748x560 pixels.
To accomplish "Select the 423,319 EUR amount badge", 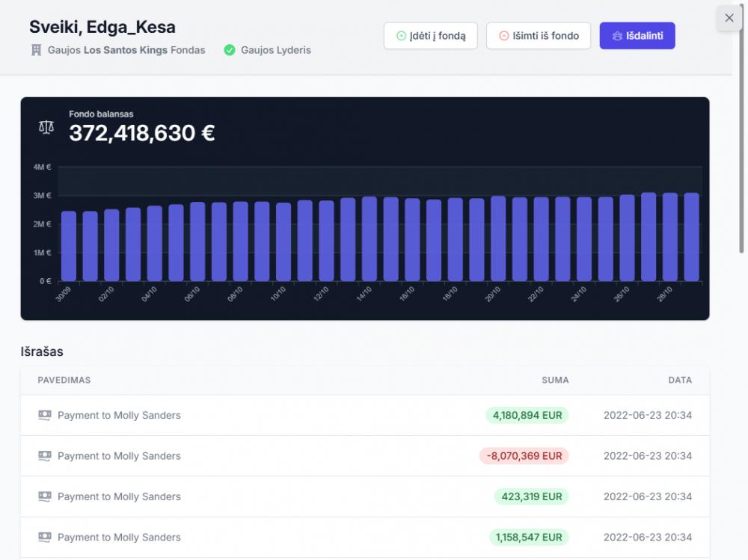I will (x=531, y=496).
